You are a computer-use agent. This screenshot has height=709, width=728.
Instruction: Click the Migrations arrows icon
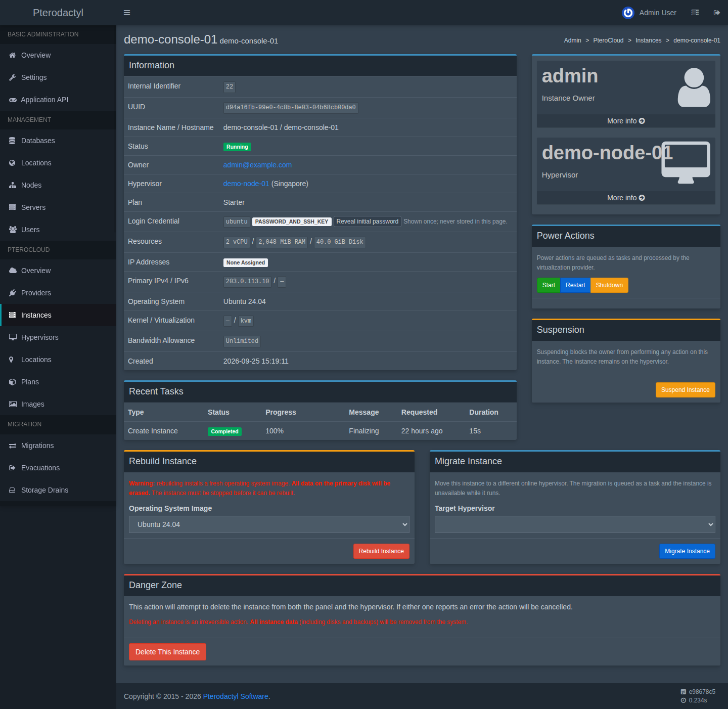point(13,446)
